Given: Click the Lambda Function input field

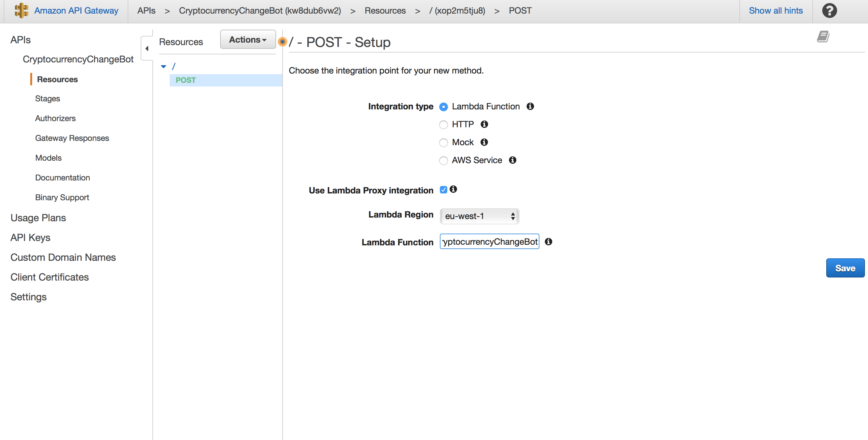Looking at the screenshot, I should click(x=489, y=242).
